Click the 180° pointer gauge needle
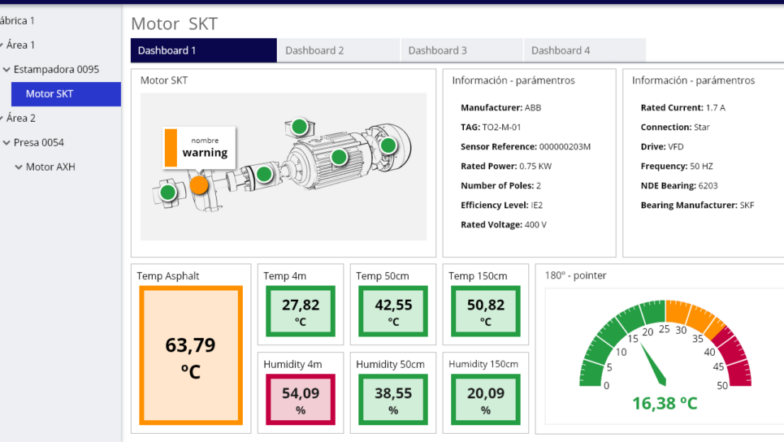784x442 pixels. (x=654, y=367)
